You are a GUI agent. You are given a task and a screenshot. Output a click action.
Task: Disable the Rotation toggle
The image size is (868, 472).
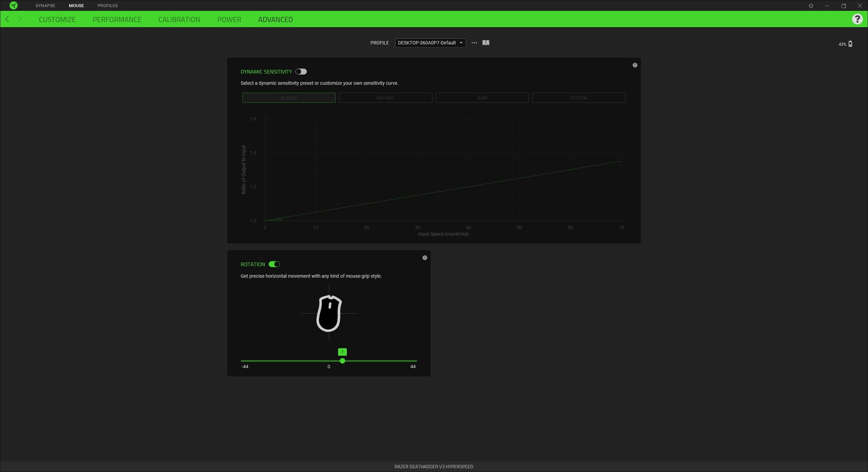point(274,264)
